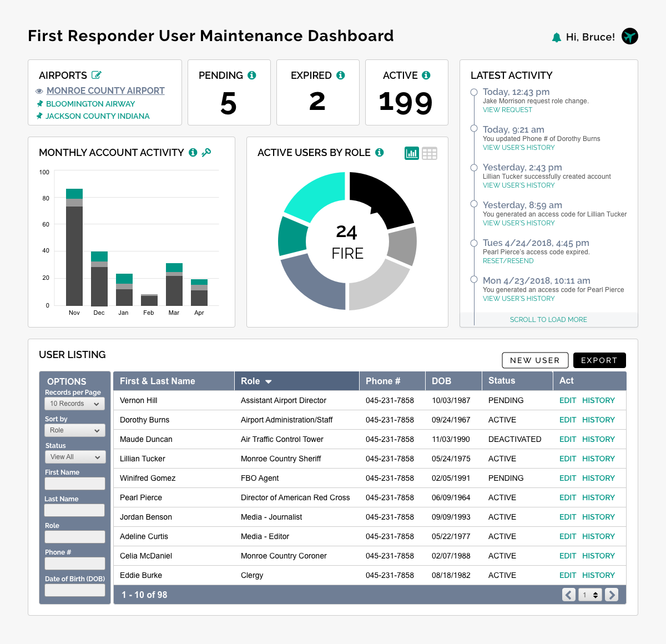Screen dimensions: 666x644
Task: Switch to chart view icon
Action: pyautogui.click(x=412, y=153)
